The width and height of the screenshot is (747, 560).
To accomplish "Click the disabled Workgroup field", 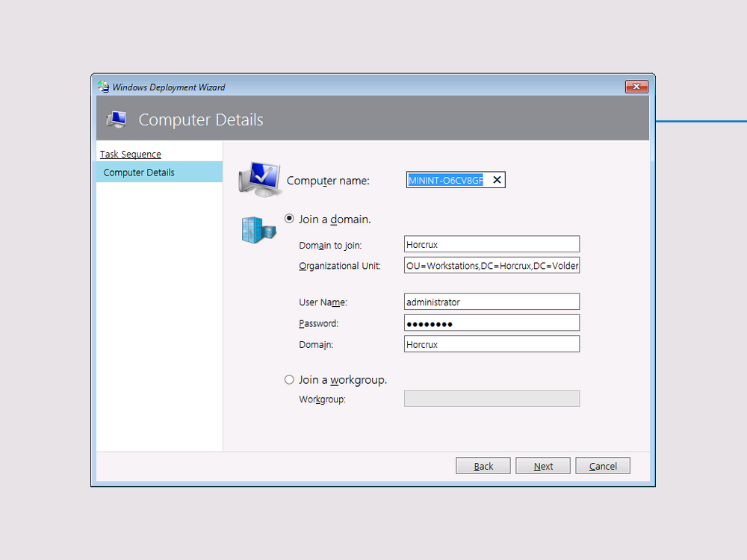I will tap(492, 399).
